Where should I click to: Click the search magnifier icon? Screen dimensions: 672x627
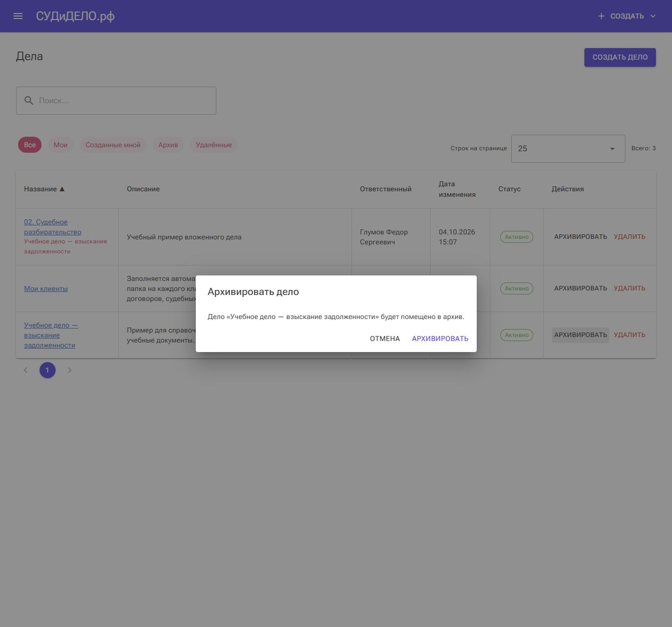[x=29, y=101]
